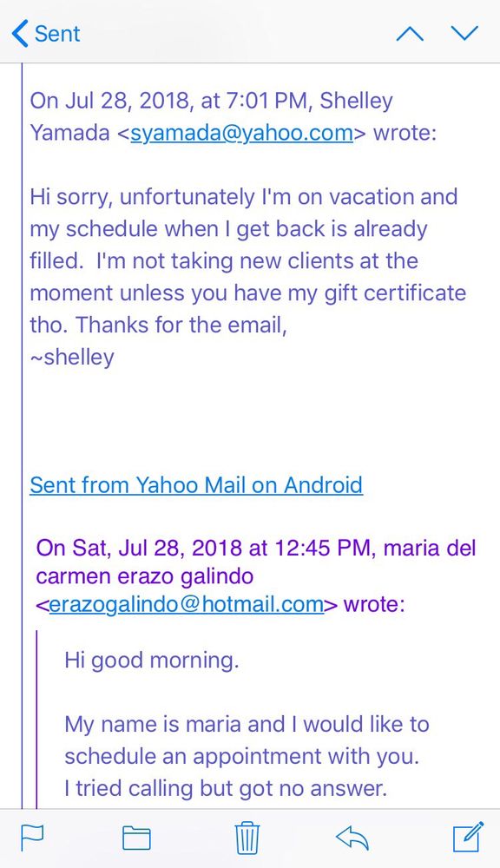Move message to a folder

136,838
